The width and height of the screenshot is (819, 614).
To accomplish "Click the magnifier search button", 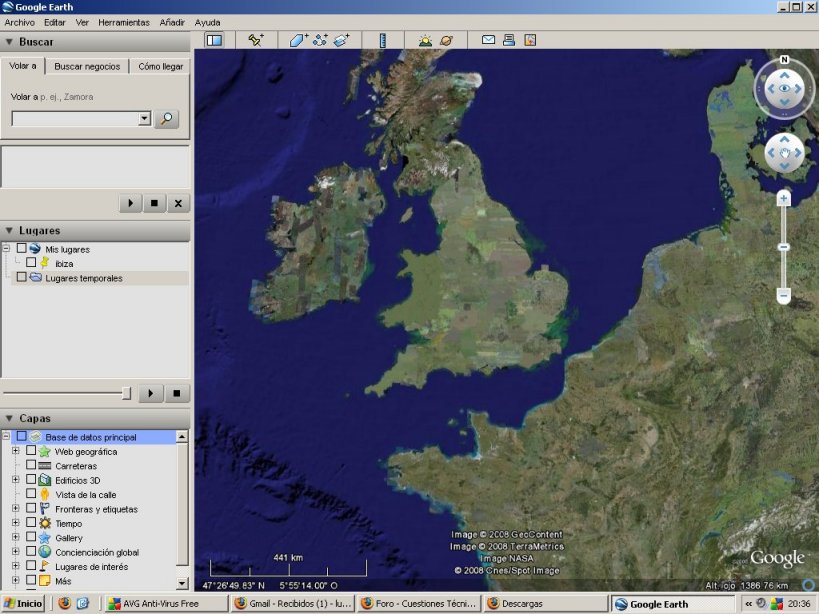I will click(x=167, y=119).
